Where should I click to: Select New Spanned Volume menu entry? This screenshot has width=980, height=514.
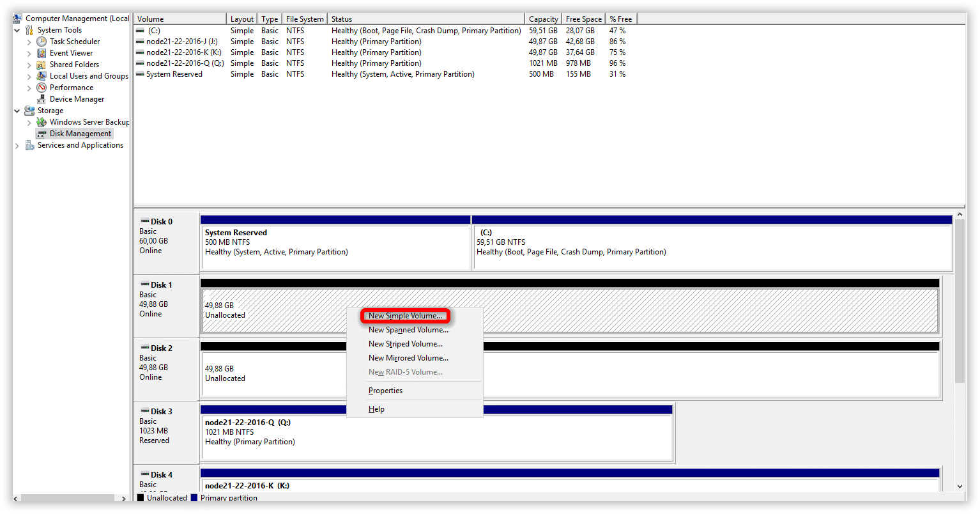point(408,330)
